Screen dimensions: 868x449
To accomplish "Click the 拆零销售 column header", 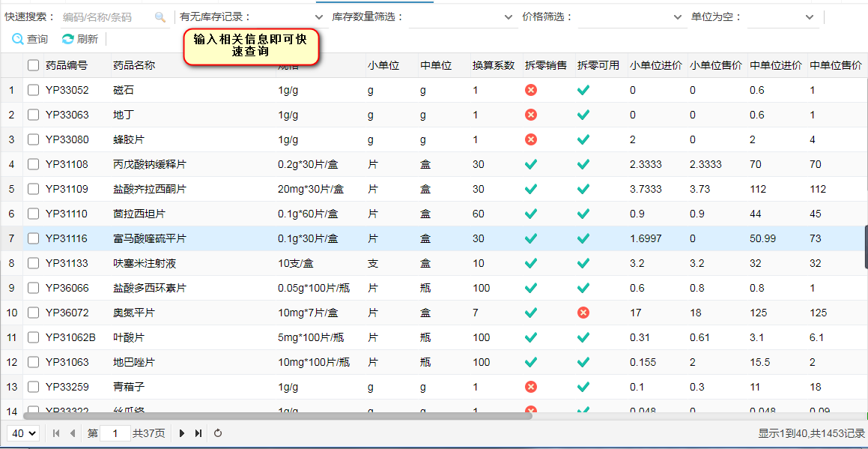I will point(546,65).
